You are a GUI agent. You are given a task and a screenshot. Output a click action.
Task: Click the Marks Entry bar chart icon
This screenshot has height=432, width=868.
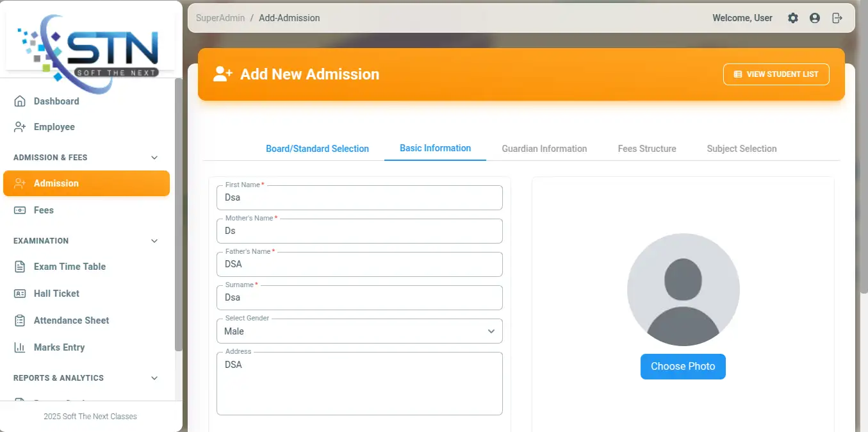click(x=20, y=347)
